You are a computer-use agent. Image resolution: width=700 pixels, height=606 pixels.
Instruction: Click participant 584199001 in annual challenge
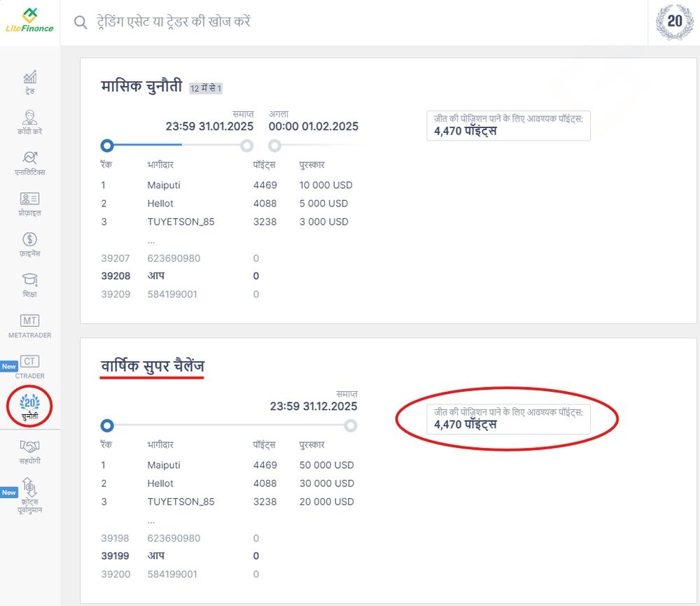click(x=172, y=575)
